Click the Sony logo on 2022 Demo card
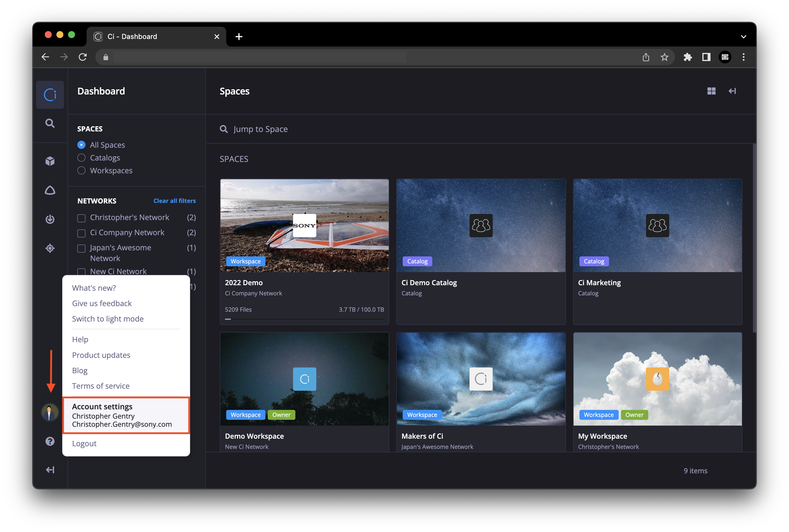This screenshot has height=532, width=789. pyautogui.click(x=304, y=225)
